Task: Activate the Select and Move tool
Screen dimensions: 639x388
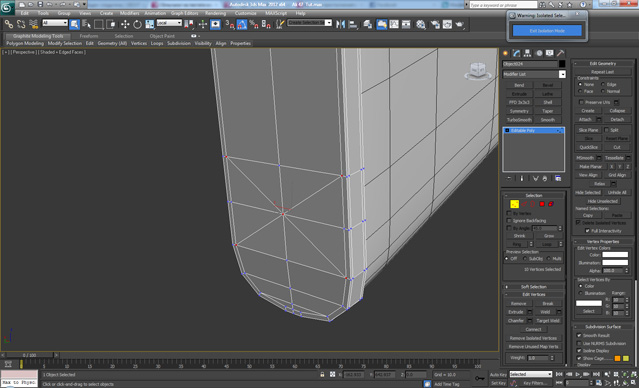Action: [125, 24]
